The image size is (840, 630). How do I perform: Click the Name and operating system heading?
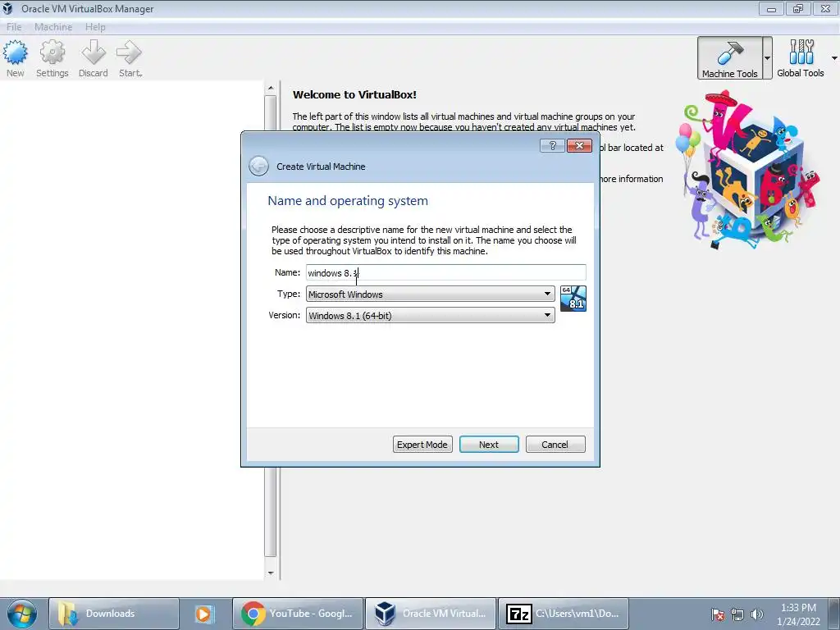coord(348,201)
